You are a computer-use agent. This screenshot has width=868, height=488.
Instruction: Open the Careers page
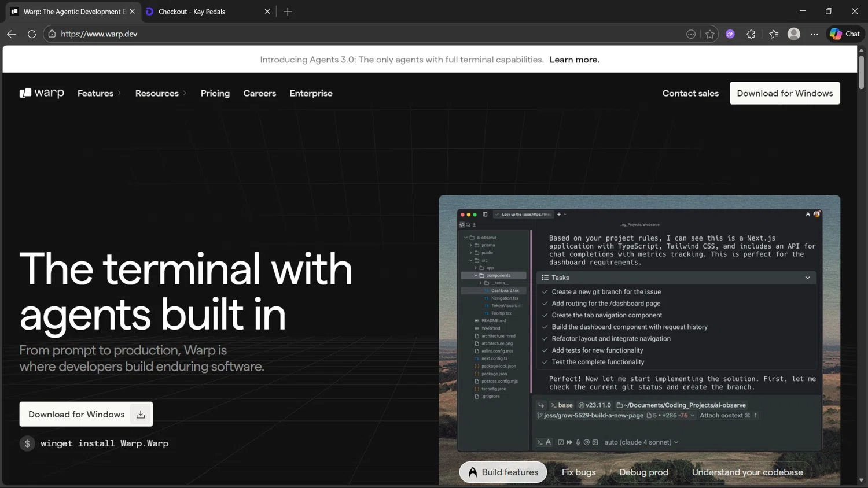click(260, 93)
